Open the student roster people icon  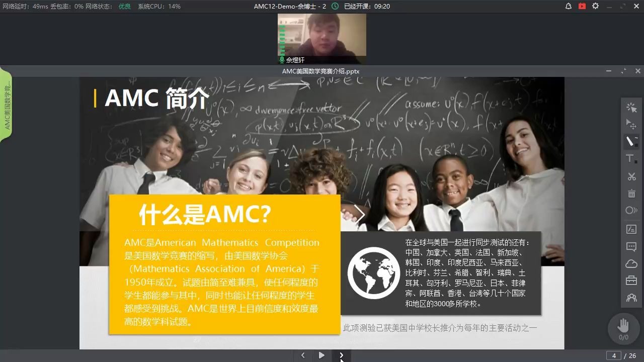[x=631, y=298]
